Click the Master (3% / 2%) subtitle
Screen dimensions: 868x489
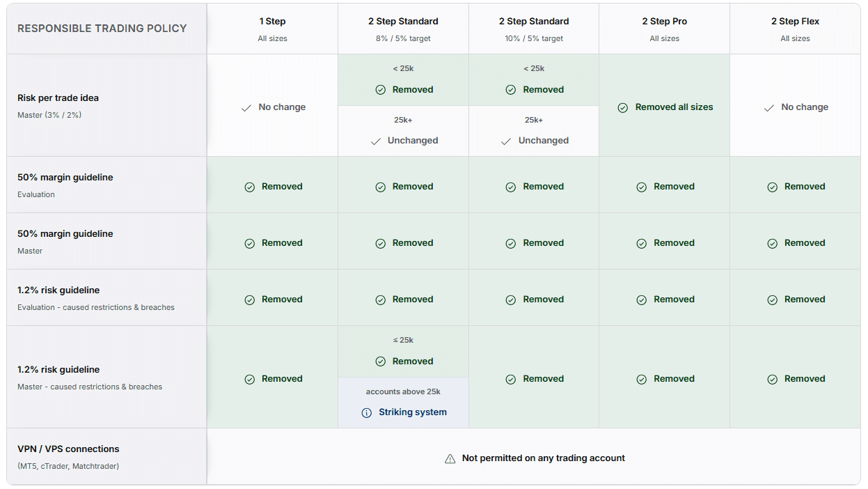49,116
